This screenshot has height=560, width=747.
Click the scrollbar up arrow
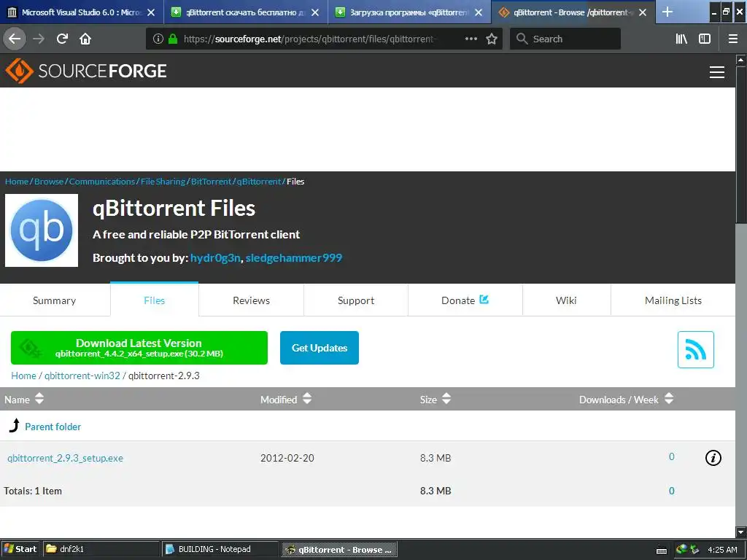pos(741,60)
